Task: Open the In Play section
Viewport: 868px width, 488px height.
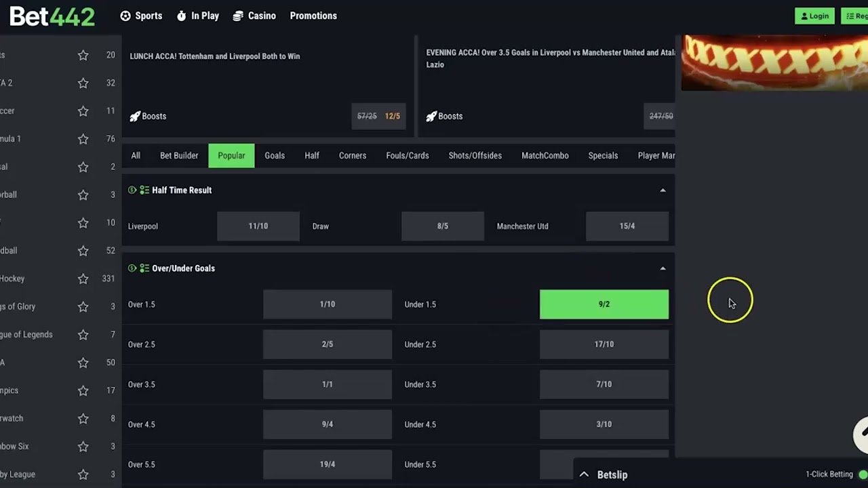Action: click(x=198, y=16)
